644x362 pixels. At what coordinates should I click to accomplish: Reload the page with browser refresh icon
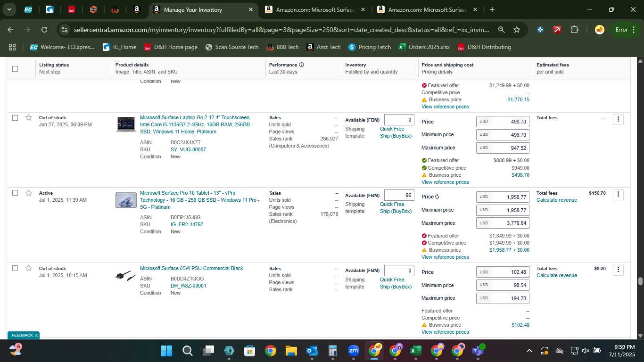[44, 30]
